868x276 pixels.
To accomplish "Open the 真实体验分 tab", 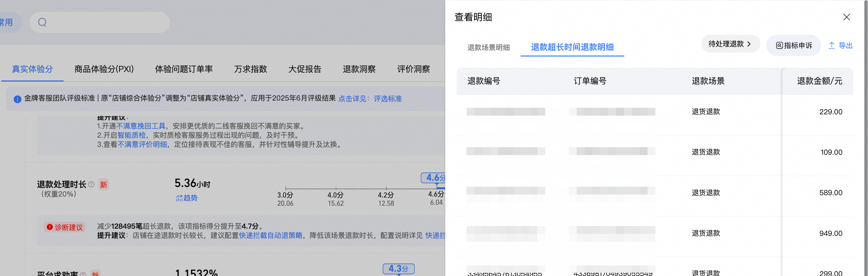I will point(32,69).
